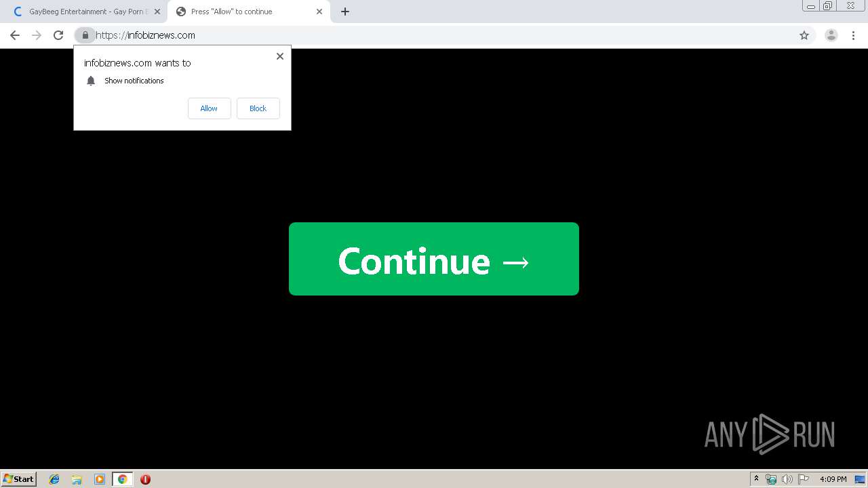Open the clock showing 4:09 PM

click(x=833, y=479)
